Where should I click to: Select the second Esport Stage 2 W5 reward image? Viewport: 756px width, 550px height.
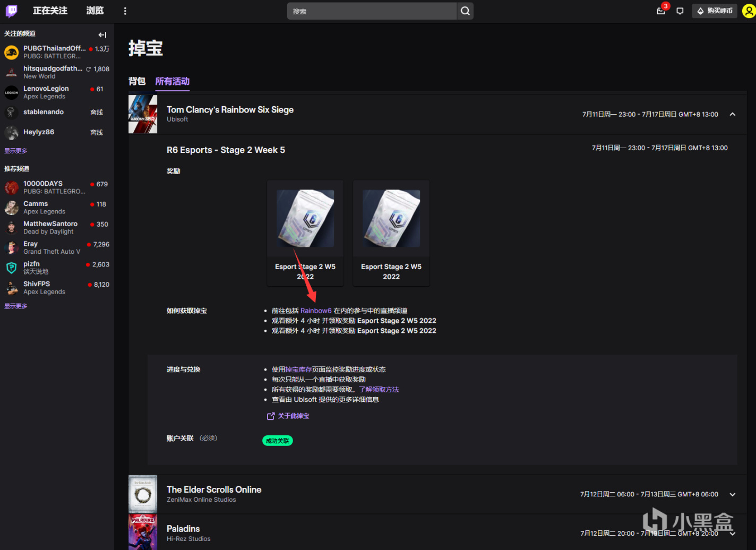[391, 219]
